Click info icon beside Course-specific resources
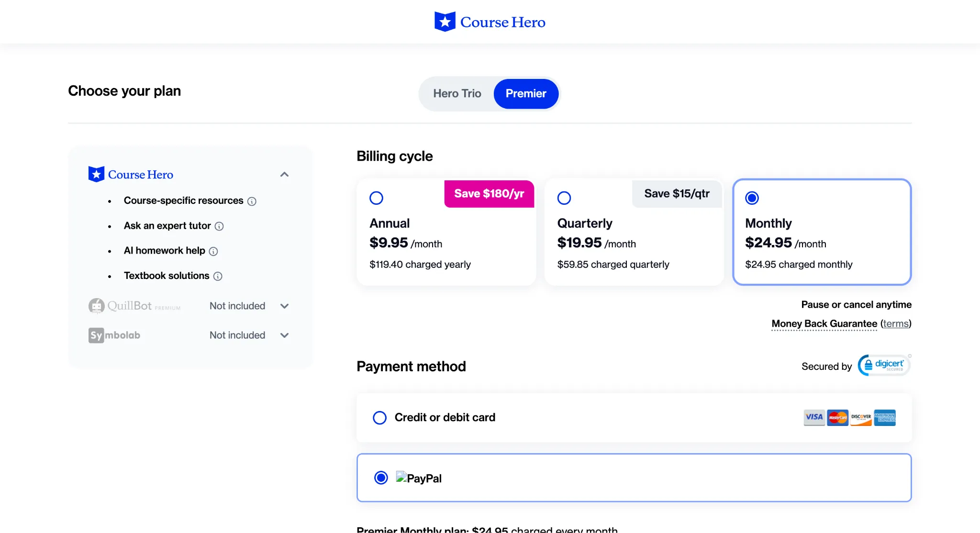Viewport: 980px width, 533px height. coord(252,201)
